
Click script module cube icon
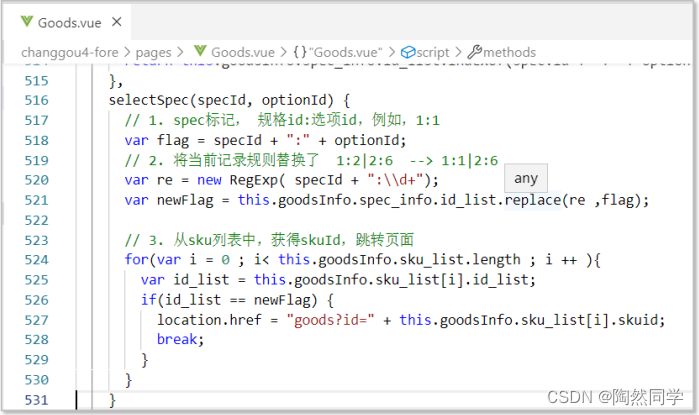(x=408, y=52)
